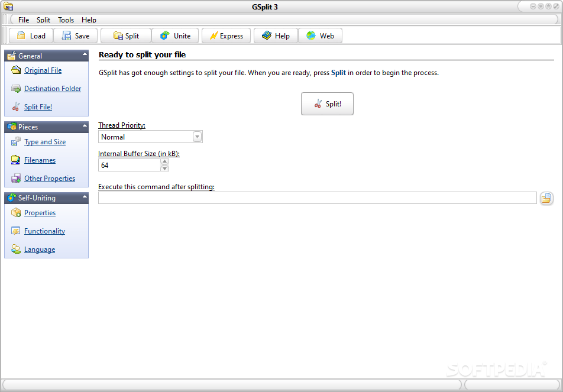The width and height of the screenshot is (563, 392).
Task: Open the Filenames link
Action: point(40,160)
